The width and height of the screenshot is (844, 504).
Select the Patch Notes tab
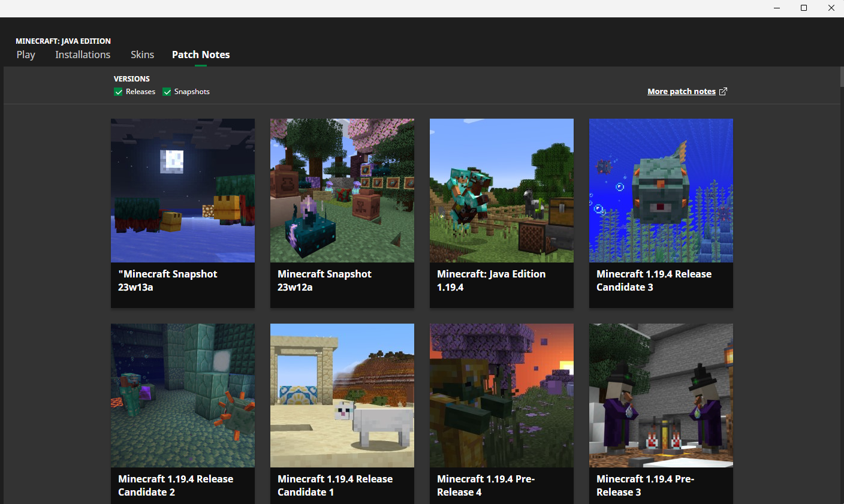[x=201, y=55]
